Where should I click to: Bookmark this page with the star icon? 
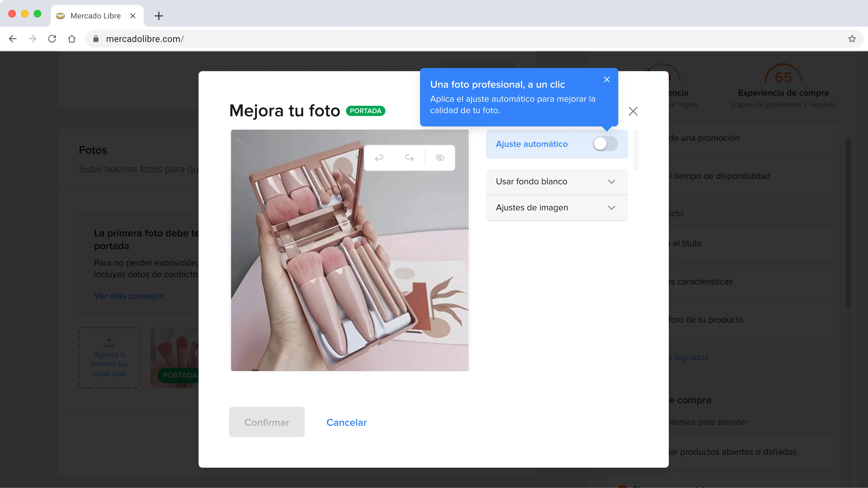point(852,39)
